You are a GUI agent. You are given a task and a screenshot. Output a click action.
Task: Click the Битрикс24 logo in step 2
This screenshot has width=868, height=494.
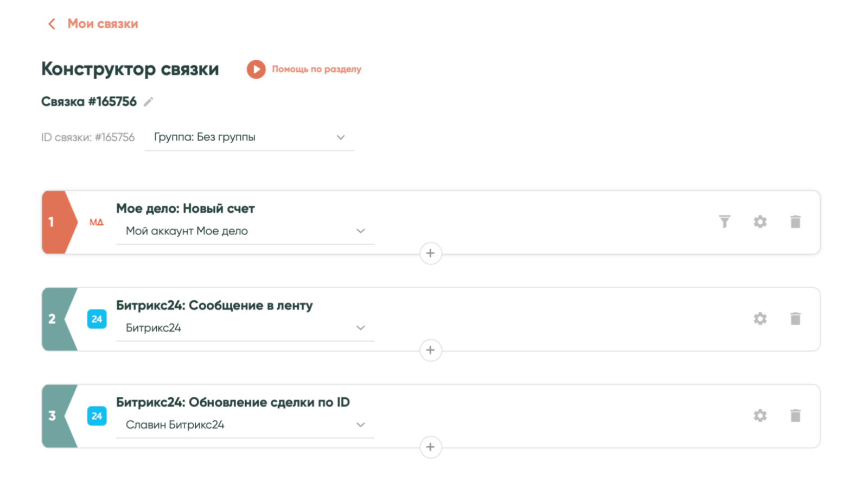97,319
